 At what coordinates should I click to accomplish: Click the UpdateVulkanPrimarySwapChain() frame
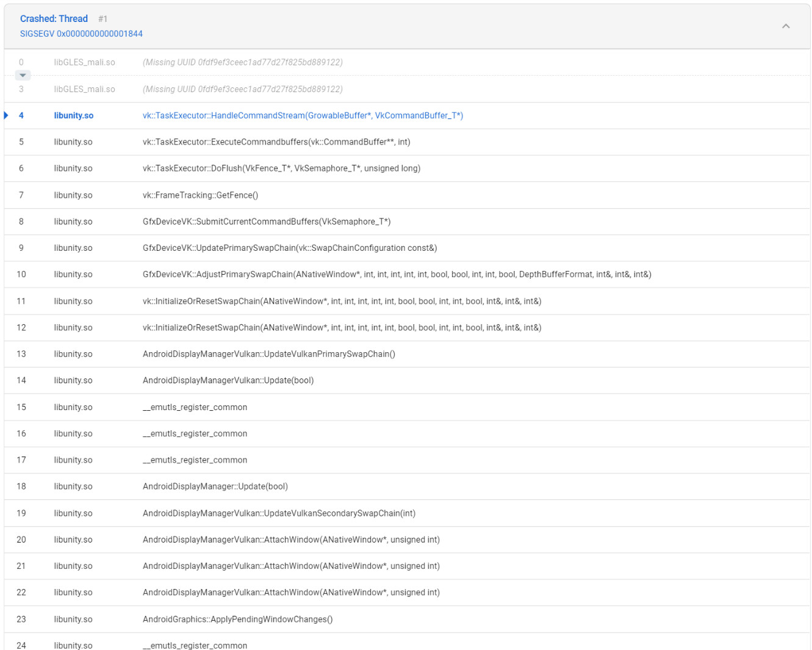(x=268, y=354)
